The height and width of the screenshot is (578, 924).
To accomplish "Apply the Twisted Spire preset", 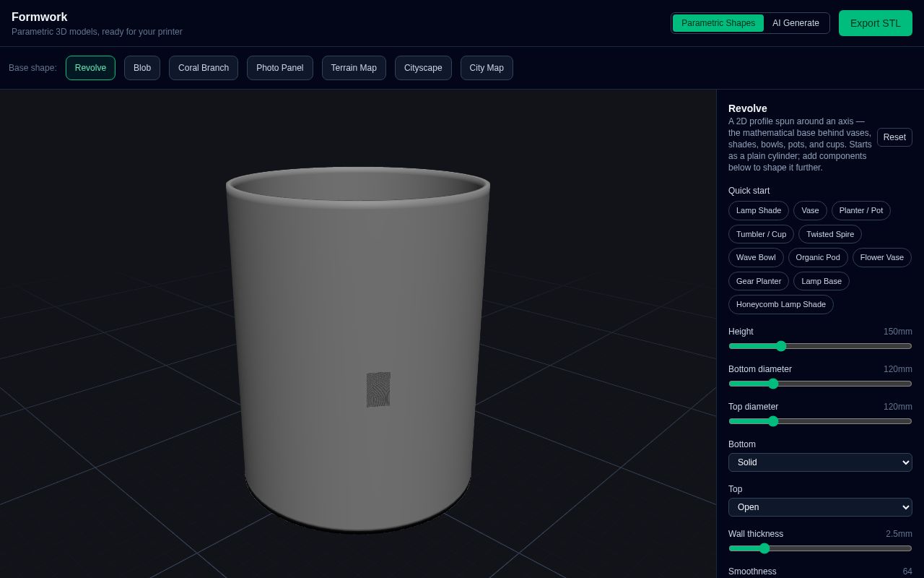I will pos(830,234).
